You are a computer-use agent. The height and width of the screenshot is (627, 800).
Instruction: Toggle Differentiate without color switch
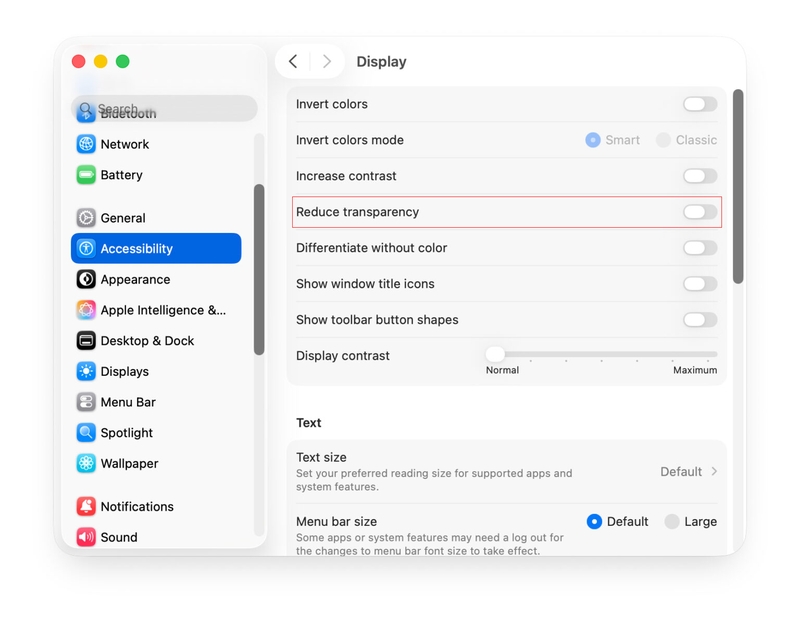[x=700, y=248]
